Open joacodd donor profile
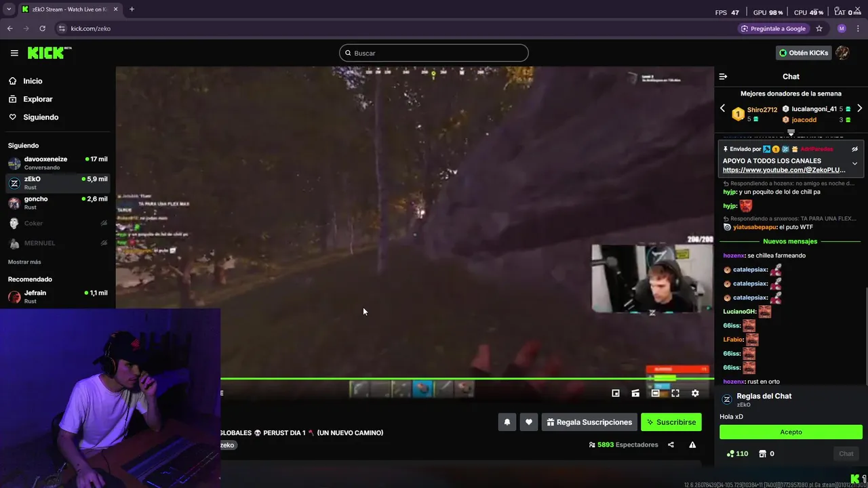The image size is (868, 488). tap(804, 120)
